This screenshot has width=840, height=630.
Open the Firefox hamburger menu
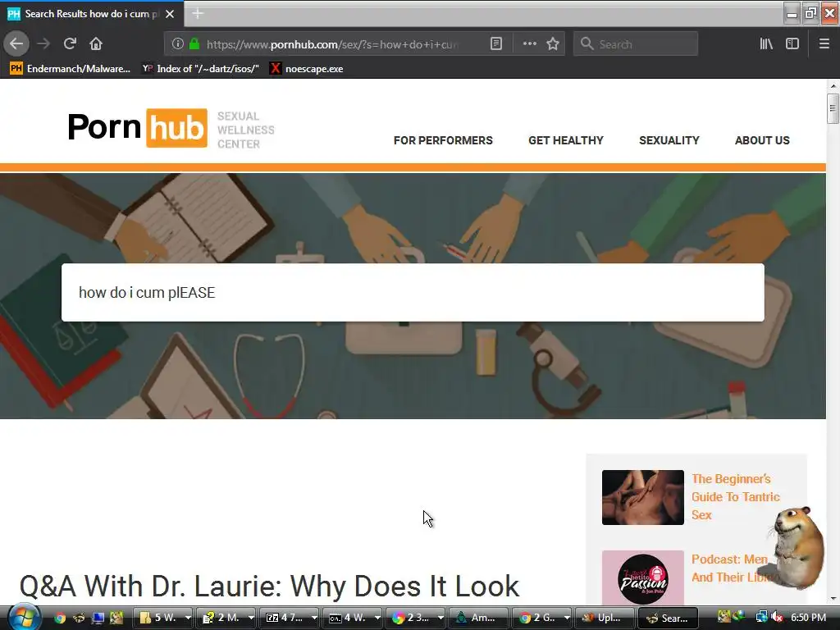pyautogui.click(x=824, y=44)
